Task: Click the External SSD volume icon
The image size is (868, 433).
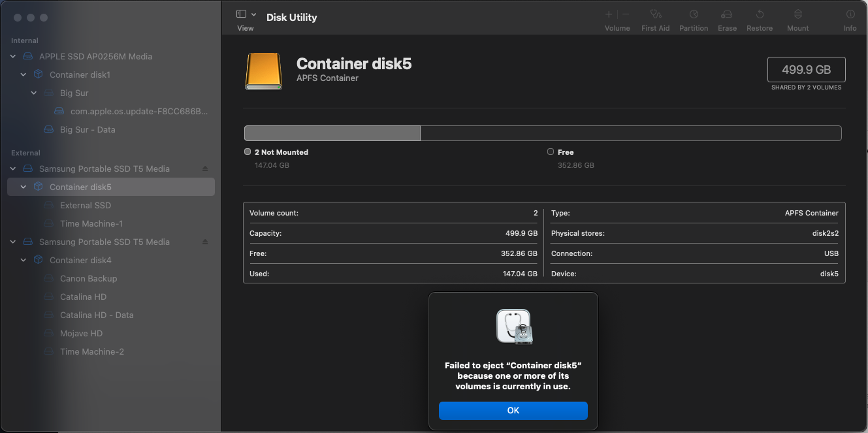Action: tap(48, 205)
